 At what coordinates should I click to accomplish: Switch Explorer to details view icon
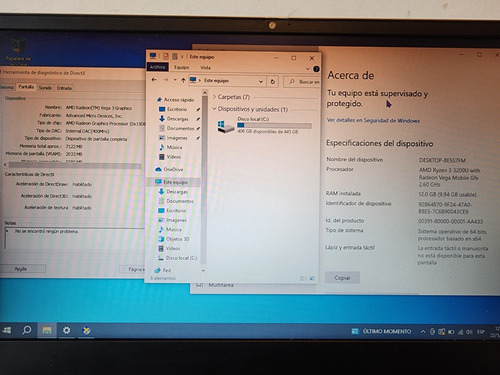[x=303, y=278]
